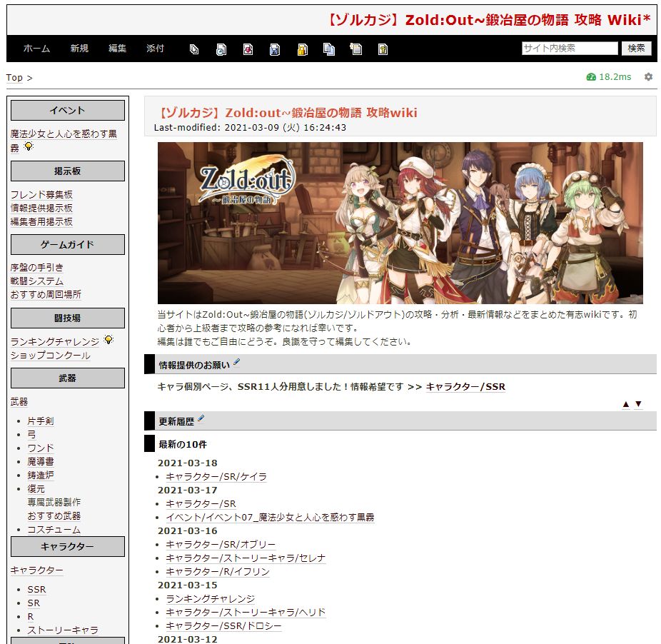Open 片手剣 weapon link
The height and width of the screenshot is (644, 661).
pos(41,421)
